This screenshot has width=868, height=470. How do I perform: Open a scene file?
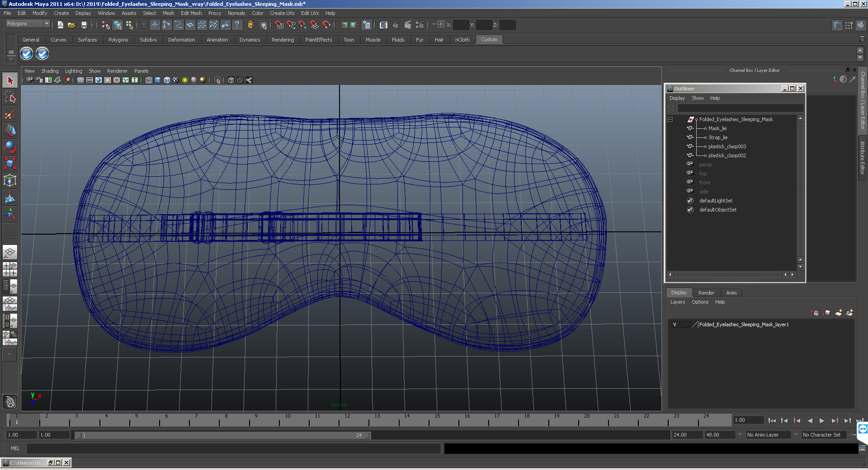coord(71,25)
